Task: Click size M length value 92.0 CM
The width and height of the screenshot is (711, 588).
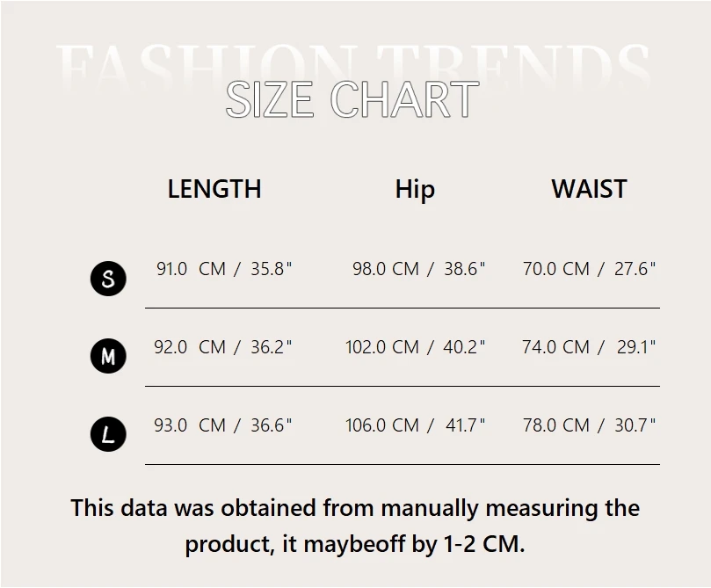Action: [190, 347]
